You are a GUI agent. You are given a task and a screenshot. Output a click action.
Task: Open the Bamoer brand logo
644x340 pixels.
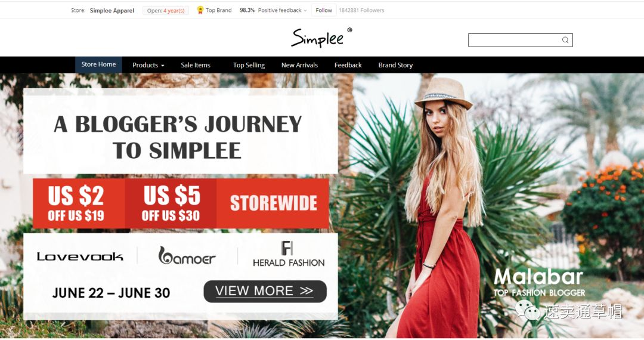click(x=187, y=255)
